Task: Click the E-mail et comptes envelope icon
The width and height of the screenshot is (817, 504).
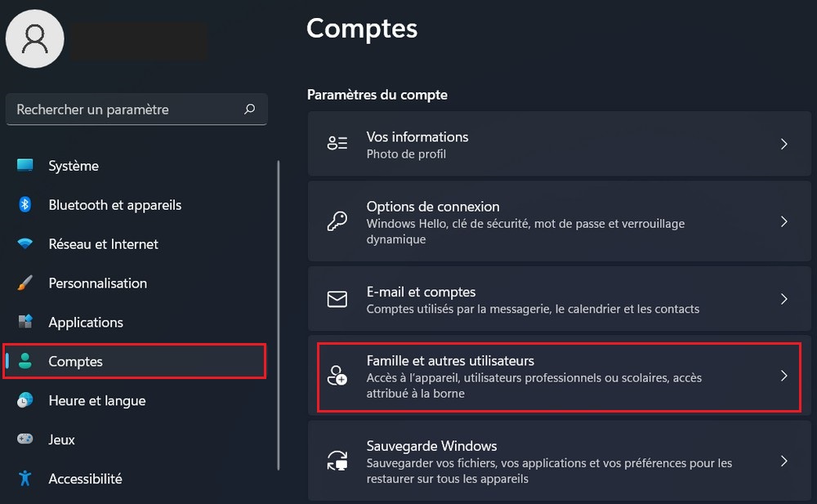Action: pos(337,299)
